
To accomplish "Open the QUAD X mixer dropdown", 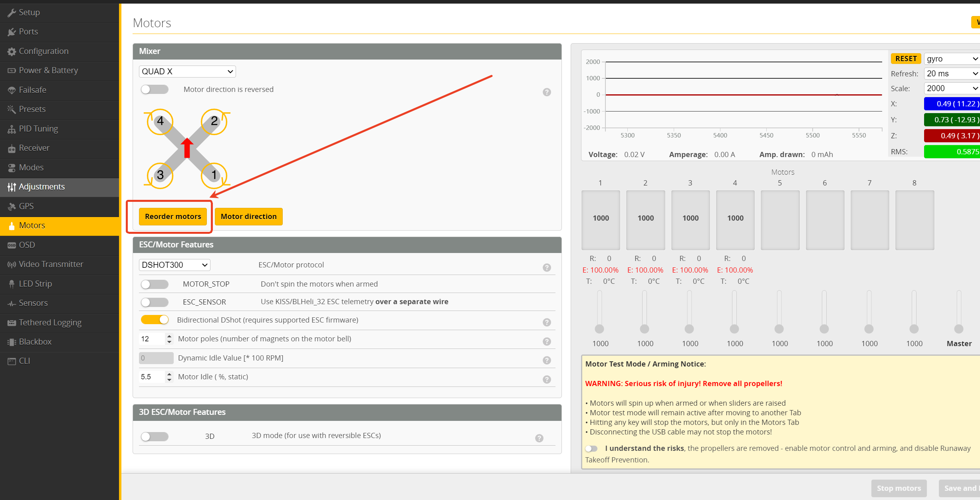I will [x=187, y=72].
